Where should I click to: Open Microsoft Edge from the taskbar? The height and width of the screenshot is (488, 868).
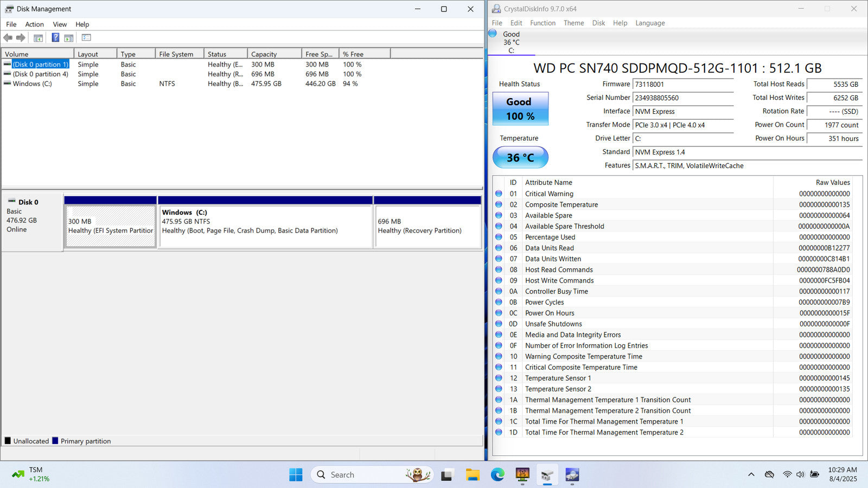click(x=497, y=475)
